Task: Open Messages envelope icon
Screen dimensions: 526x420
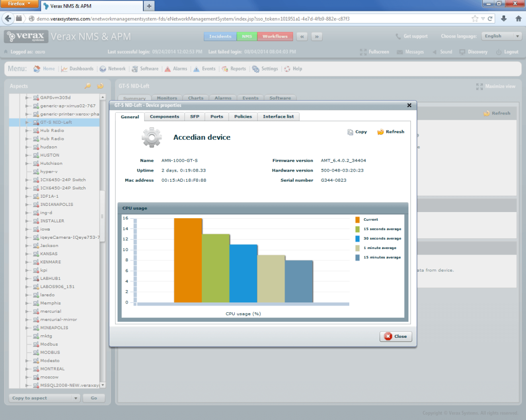Action: 400,52
